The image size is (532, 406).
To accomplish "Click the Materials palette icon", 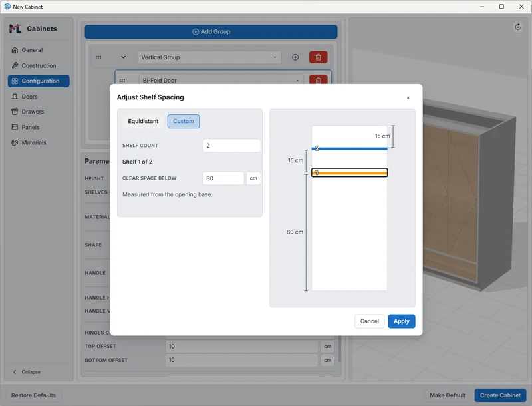I will [15, 142].
